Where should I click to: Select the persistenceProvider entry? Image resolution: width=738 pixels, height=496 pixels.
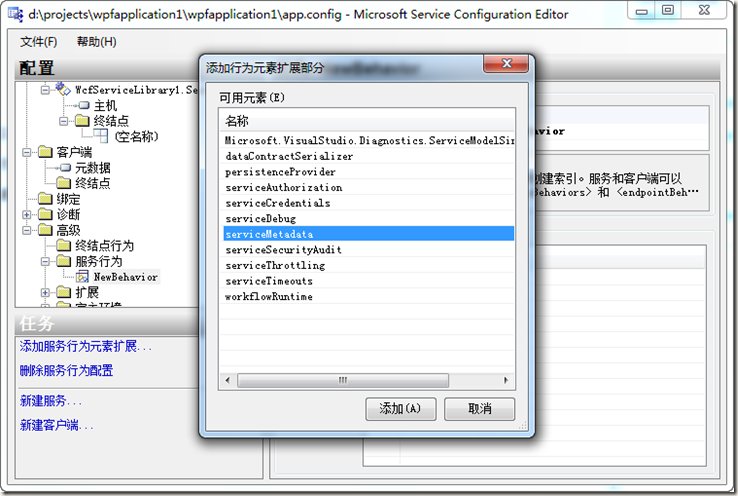pyautogui.click(x=369, y=171)
